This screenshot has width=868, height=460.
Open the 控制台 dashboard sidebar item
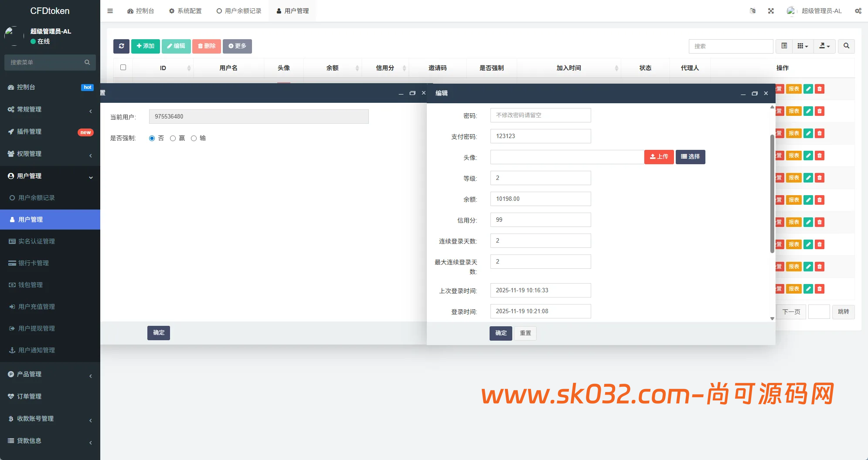(x=50, y=87)
